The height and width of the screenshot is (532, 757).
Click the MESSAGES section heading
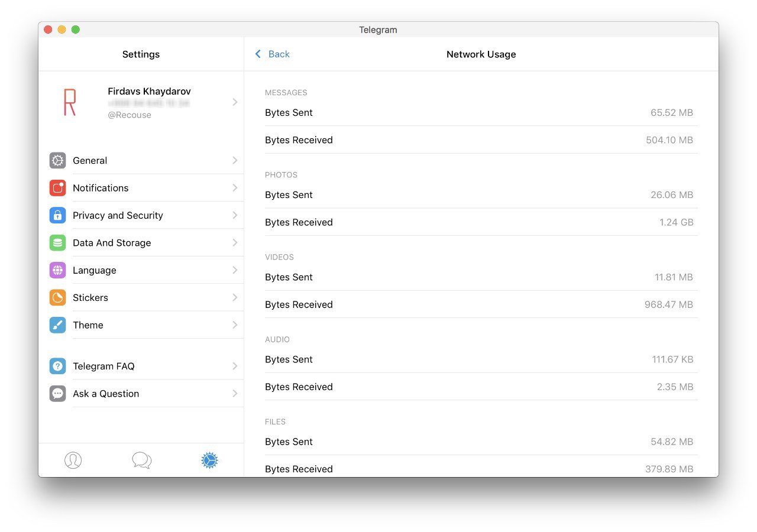coord(286,93)
